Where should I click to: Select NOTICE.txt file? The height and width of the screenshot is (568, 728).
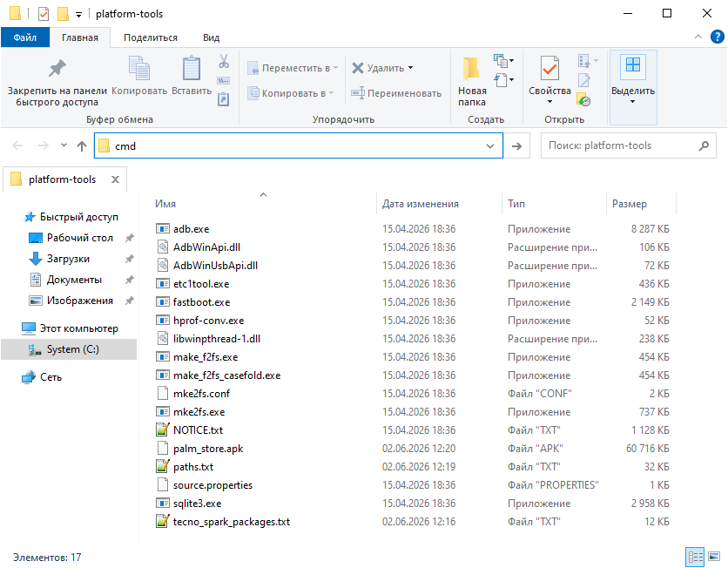[x=198, y=430]
